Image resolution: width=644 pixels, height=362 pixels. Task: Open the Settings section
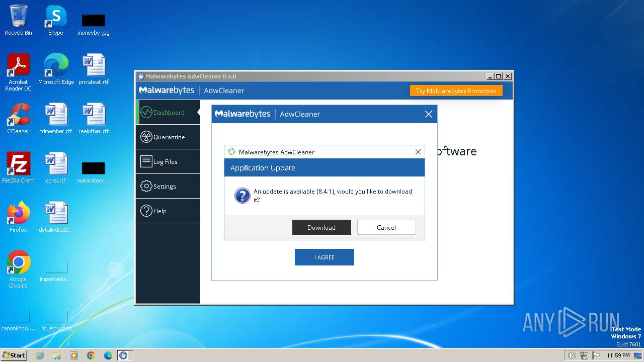tap(168, 186)
